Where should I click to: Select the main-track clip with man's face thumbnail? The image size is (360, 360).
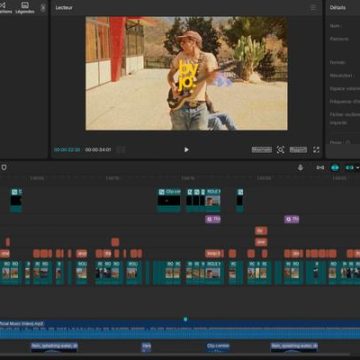click(213, 273)
